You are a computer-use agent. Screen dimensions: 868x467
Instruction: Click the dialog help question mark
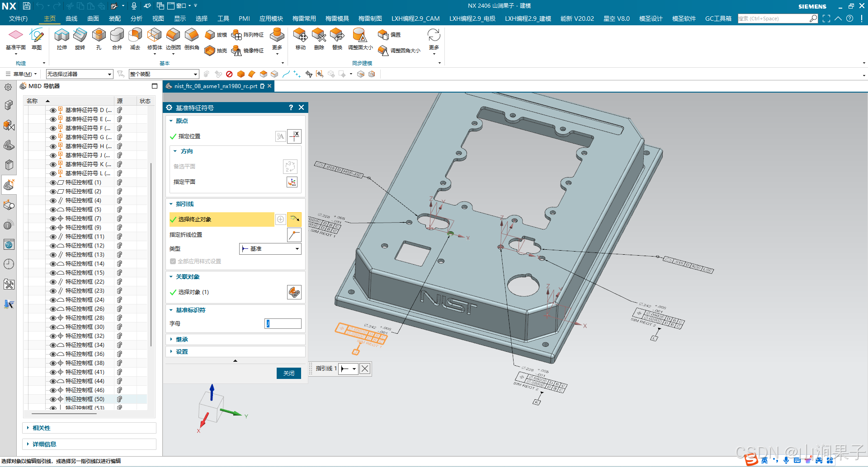(291, 107)
